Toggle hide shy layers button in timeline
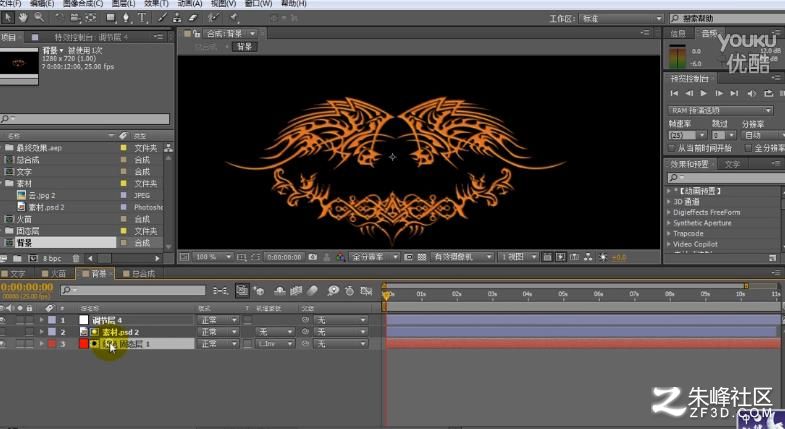Screen dimensions: 785x429 pyautogui.click(x=280, y=290)
